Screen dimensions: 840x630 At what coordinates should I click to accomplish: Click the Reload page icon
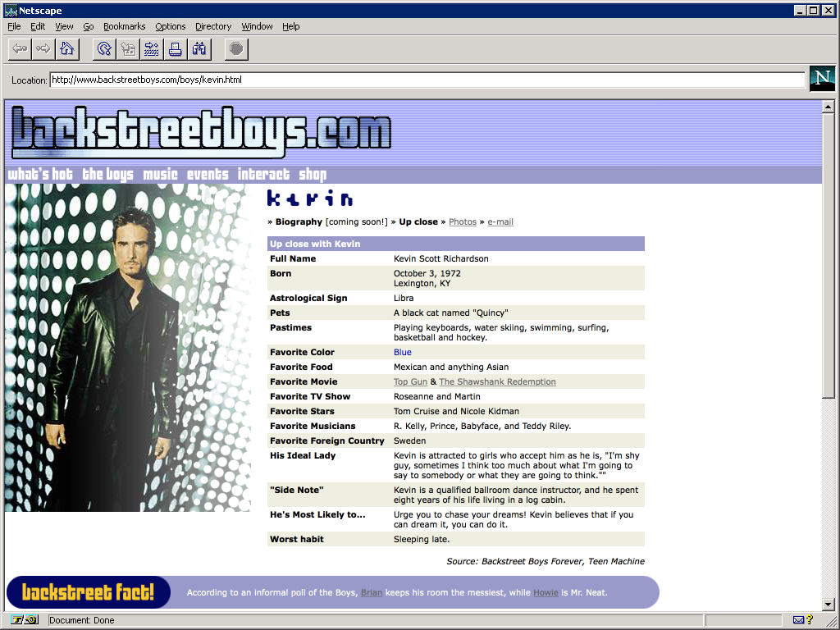[x=103, y=48]
